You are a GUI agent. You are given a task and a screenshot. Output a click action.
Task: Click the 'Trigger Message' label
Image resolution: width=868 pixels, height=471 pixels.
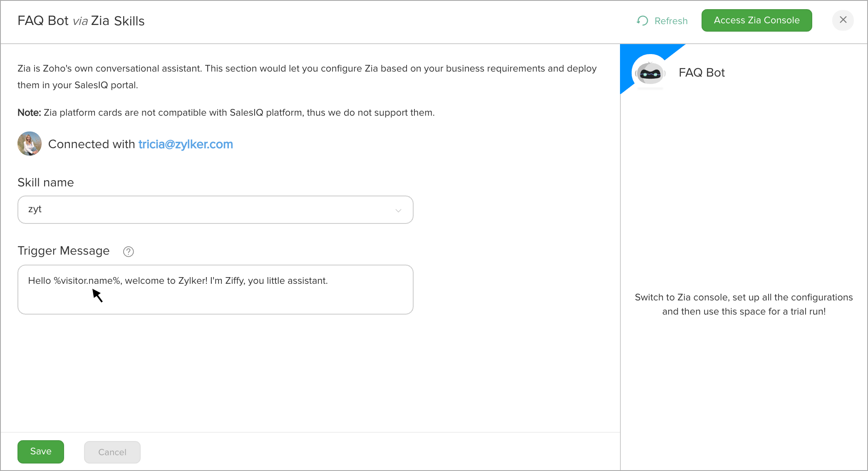click(64, 250)
